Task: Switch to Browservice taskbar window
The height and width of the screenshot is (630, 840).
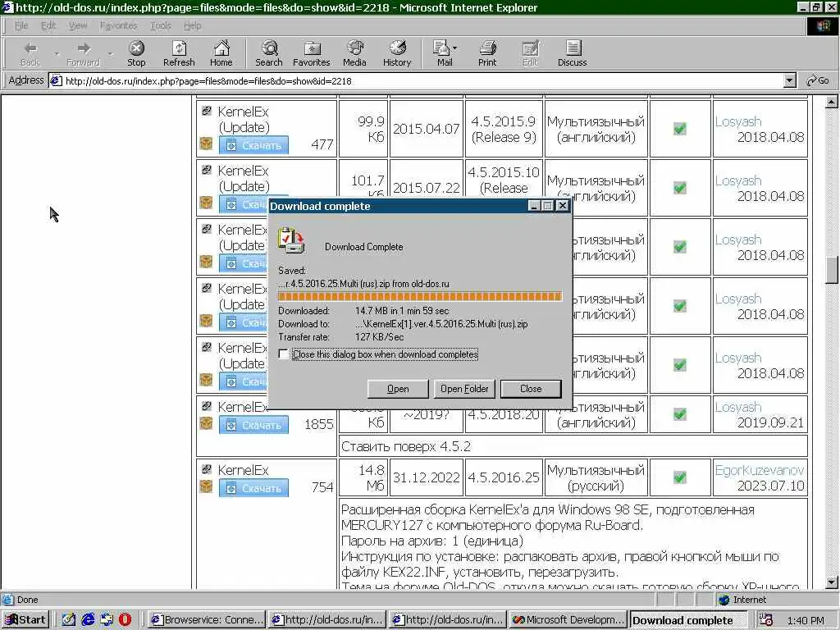Action: [206, 620]
